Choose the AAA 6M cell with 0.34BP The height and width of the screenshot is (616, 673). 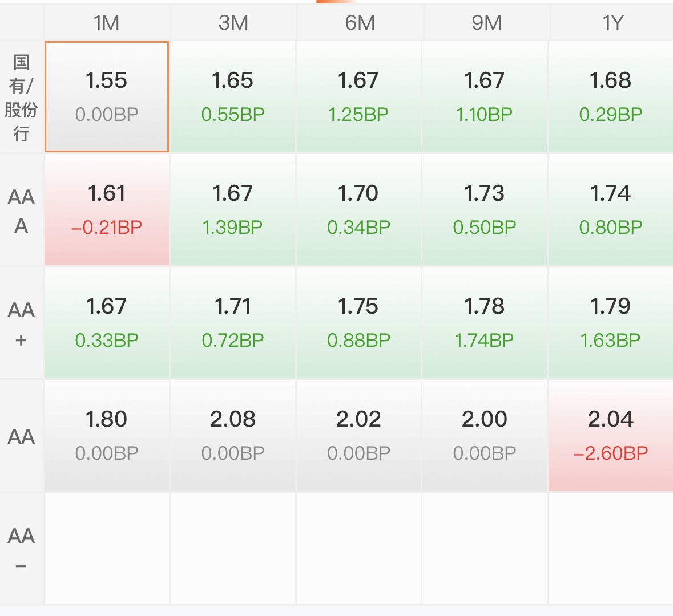[x=358, y=209]
